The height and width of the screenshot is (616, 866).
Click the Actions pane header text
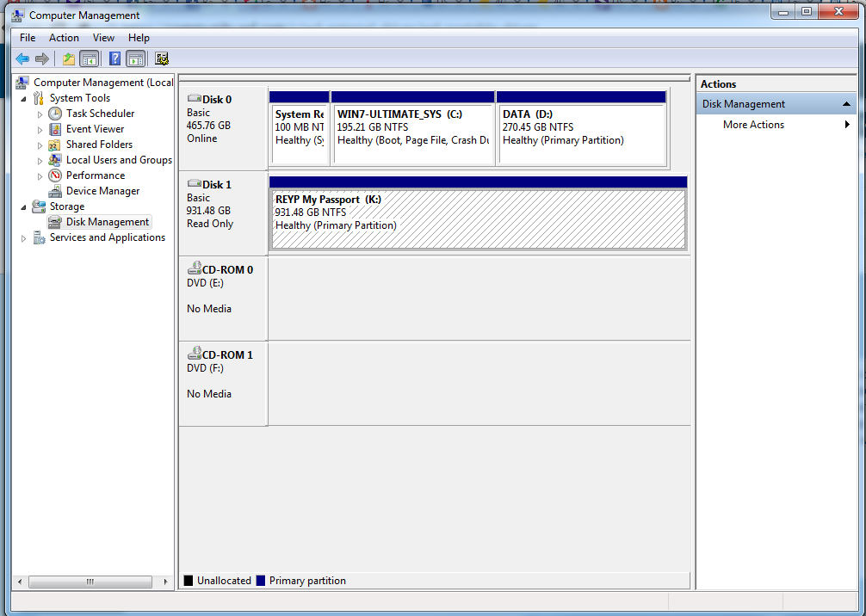click(718, 84)
